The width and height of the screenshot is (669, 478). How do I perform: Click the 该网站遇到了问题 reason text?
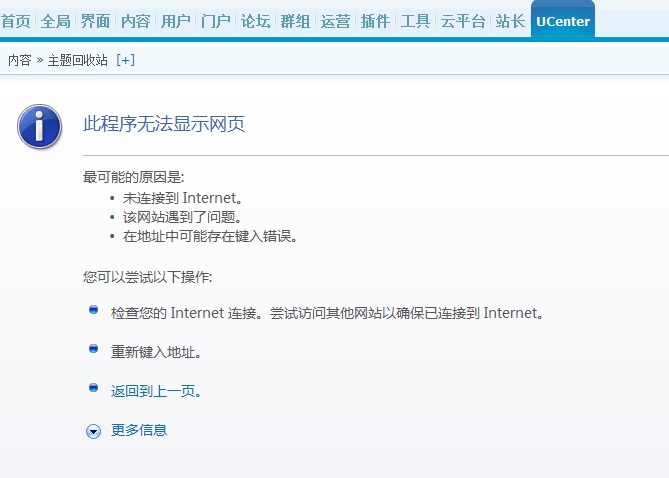pyautogui.click(x=183, y=217)
